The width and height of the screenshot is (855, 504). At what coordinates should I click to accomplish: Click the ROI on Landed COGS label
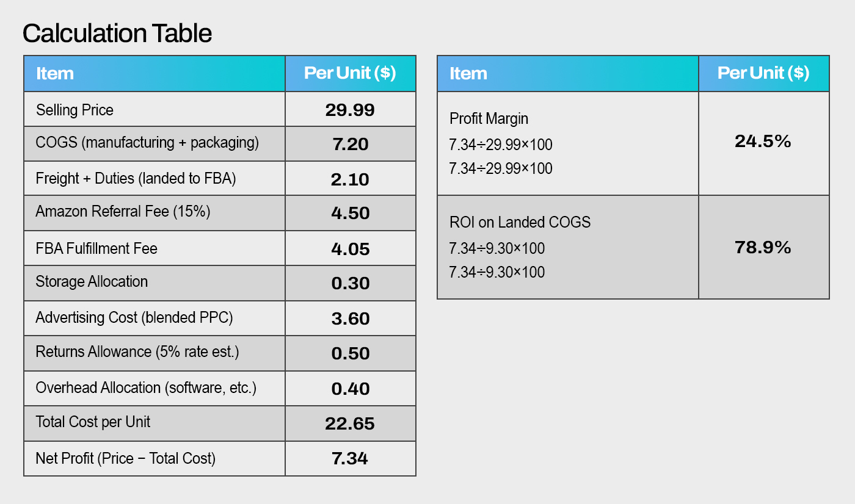pos(520,222)
